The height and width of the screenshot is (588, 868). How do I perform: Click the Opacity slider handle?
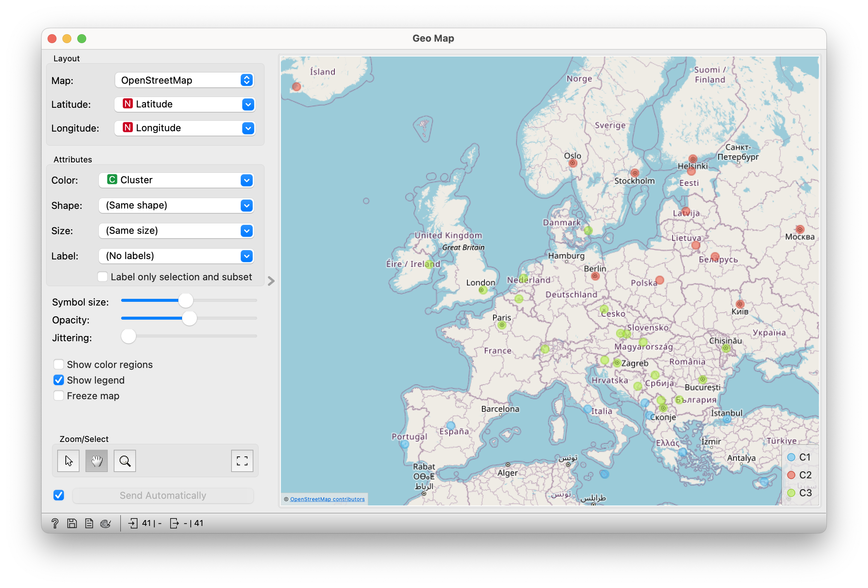point(190,318)
